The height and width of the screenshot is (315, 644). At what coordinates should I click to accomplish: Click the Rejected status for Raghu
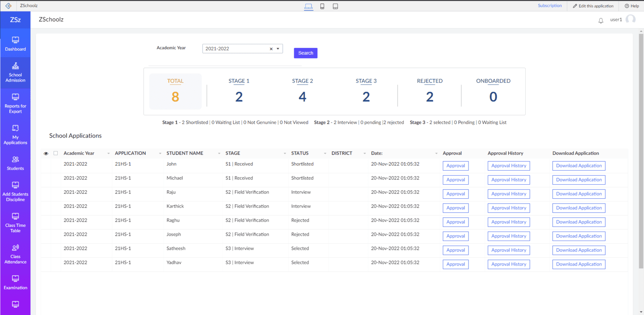(300, 220)
